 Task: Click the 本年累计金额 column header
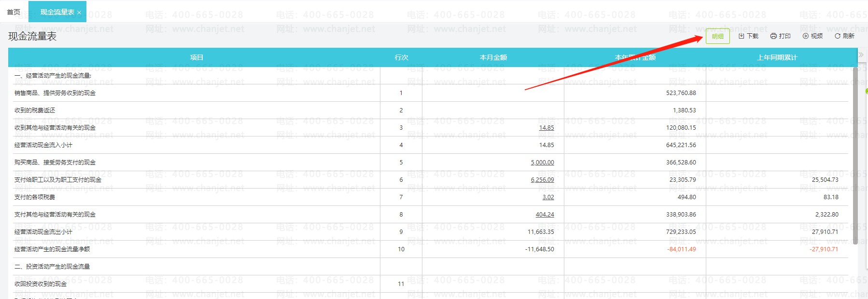(x=635, y=57)
